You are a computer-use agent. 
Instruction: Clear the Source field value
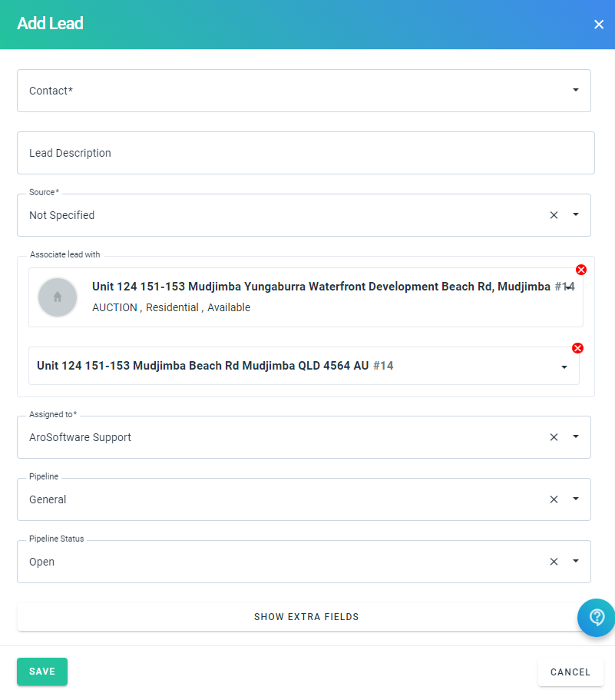click(x=554, y=215)
